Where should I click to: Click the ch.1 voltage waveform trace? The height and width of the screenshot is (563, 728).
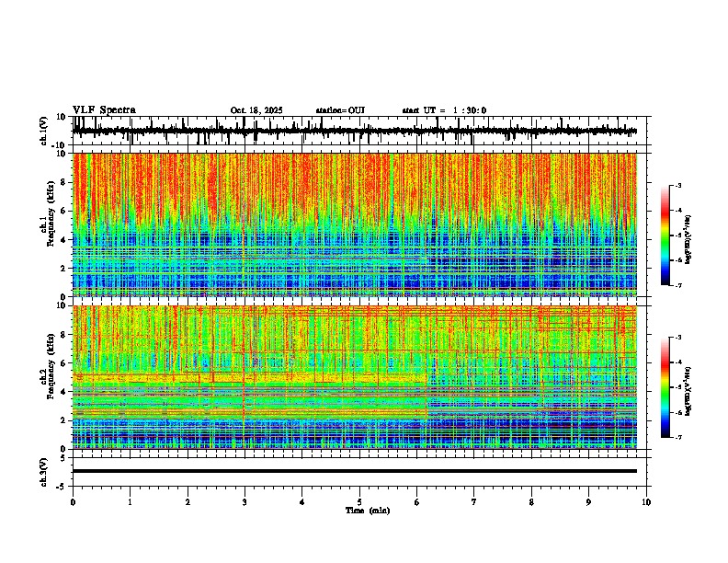pos(354,132)
